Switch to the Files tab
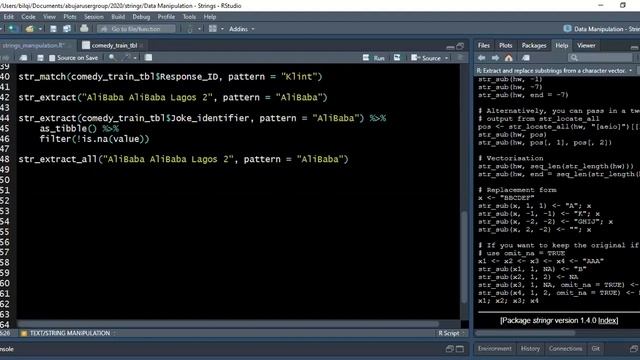Screen dimensions: 640x360 pyautogui.click(x=484, y=45)
